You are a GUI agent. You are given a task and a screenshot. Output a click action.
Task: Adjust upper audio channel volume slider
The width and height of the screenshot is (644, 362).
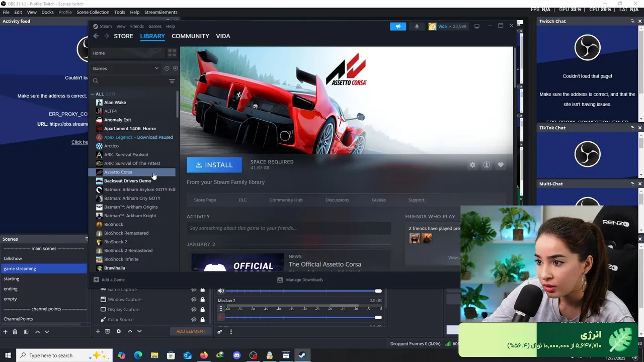pos(304,291)
